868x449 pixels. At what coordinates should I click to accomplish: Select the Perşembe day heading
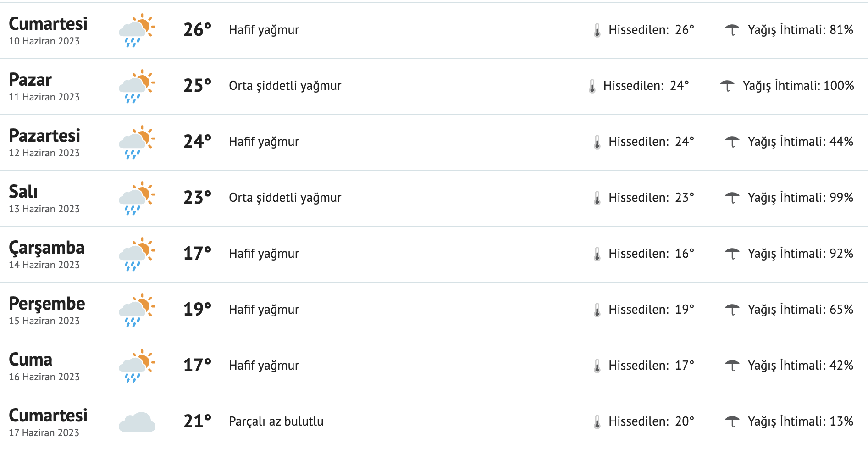click(47, 304)
